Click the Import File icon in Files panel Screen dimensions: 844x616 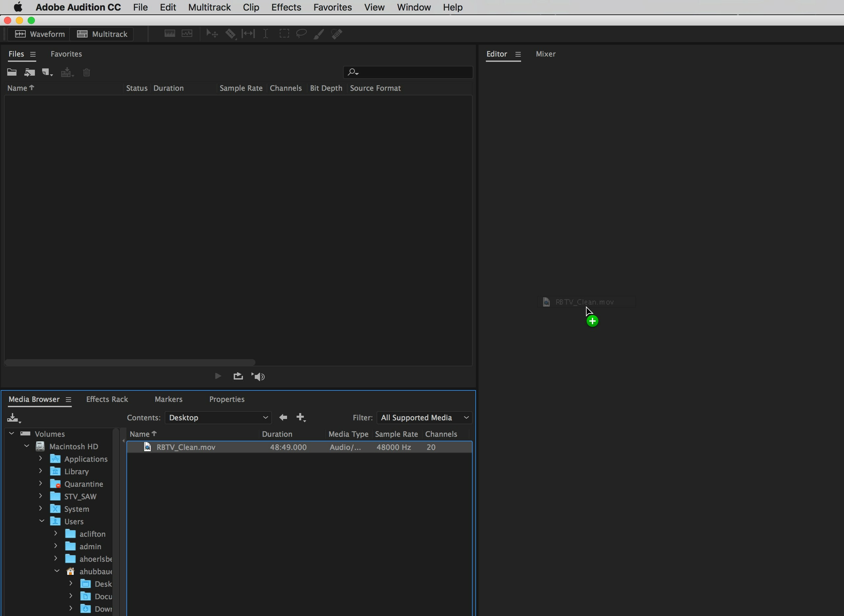pos(30,72)
